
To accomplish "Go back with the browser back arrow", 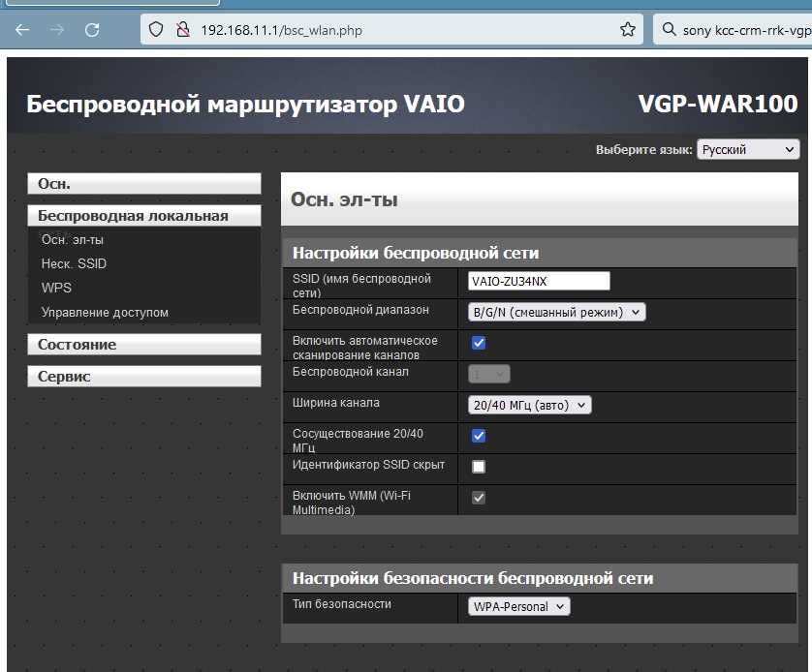I will 22,30.
